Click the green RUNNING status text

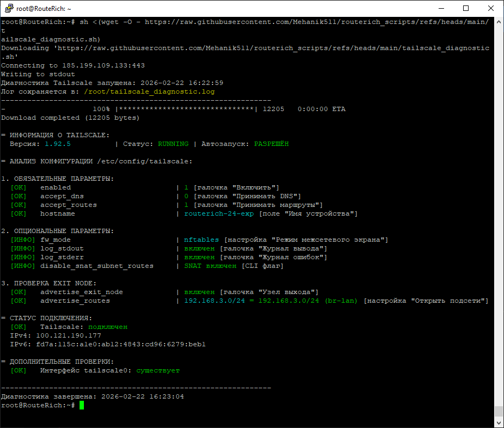click(x=173, y=144)
